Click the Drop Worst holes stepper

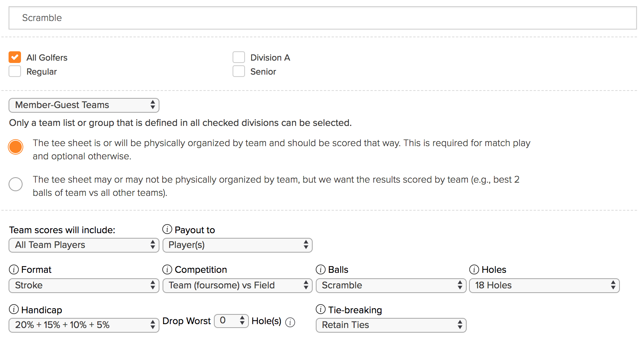(x=231, y=321)
